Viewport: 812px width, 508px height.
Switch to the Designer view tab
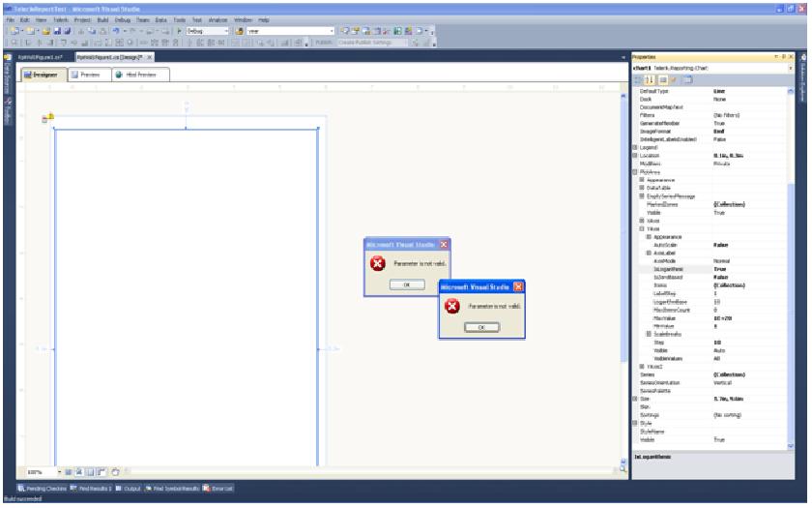point(43,75)
